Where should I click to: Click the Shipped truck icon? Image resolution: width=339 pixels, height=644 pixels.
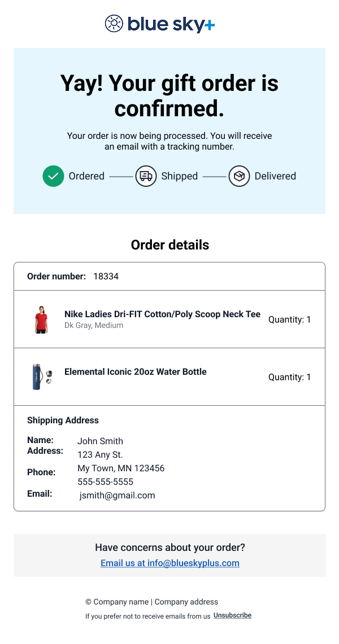146,176
